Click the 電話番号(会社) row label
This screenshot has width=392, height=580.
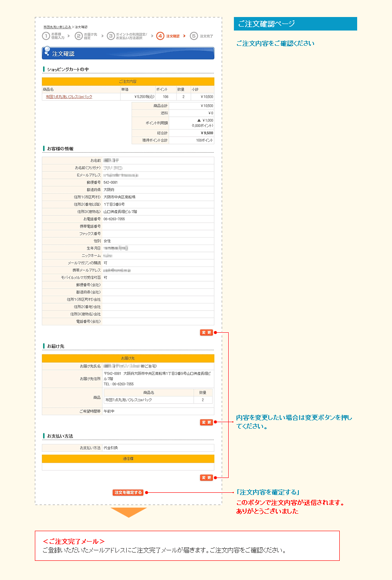tap(88, 321)
